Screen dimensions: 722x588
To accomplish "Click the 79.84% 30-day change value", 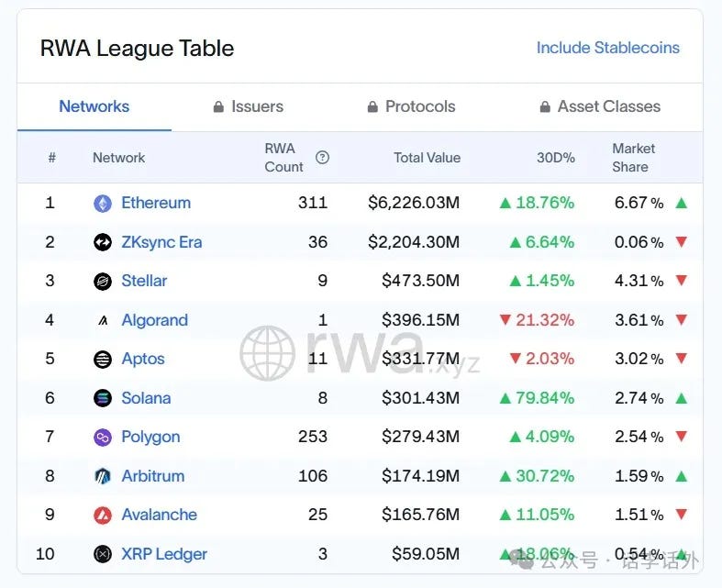I will (545, 398).
